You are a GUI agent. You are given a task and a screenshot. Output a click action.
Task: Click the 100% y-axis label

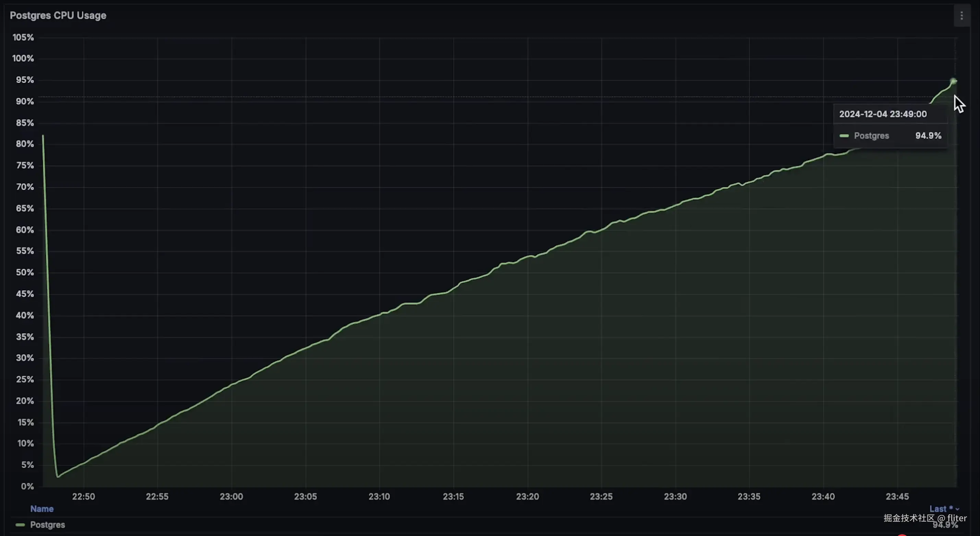23,59
